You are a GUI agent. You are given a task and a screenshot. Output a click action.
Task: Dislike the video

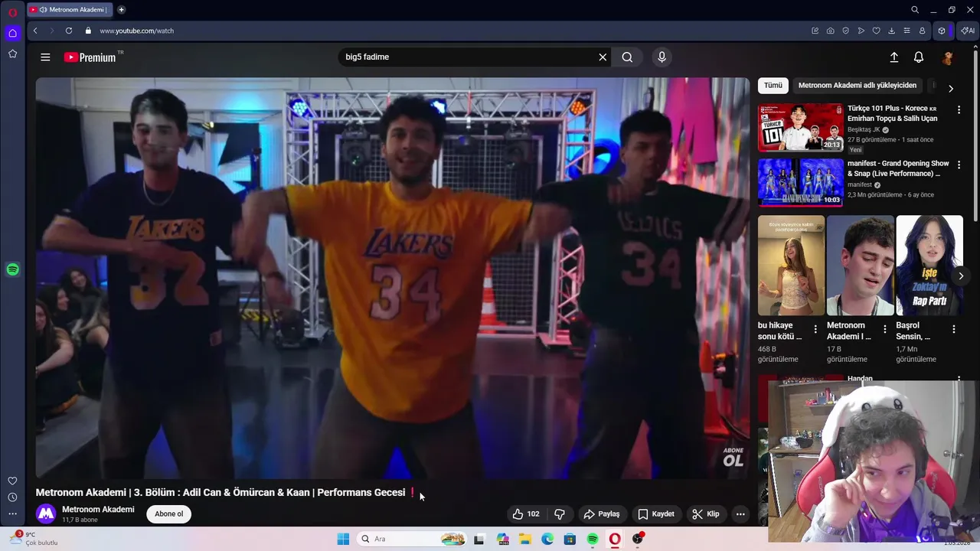(560, 514)
